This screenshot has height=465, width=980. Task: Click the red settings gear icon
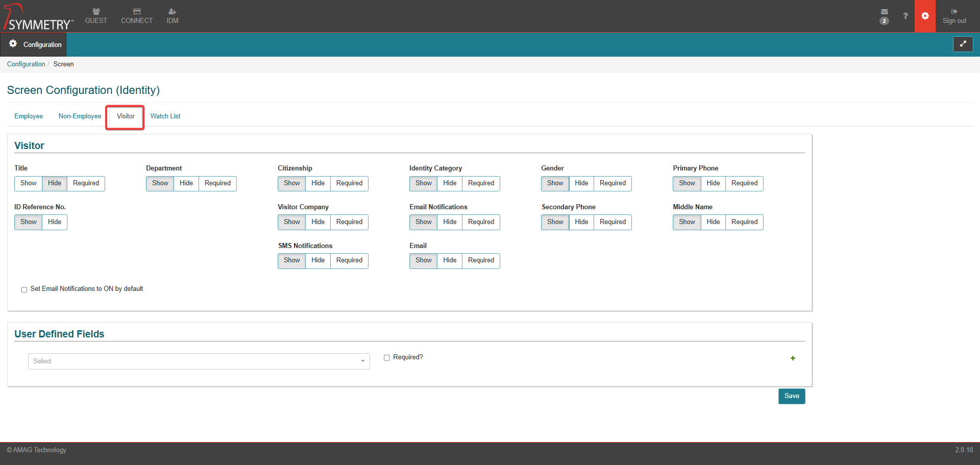tap(925, 16)
